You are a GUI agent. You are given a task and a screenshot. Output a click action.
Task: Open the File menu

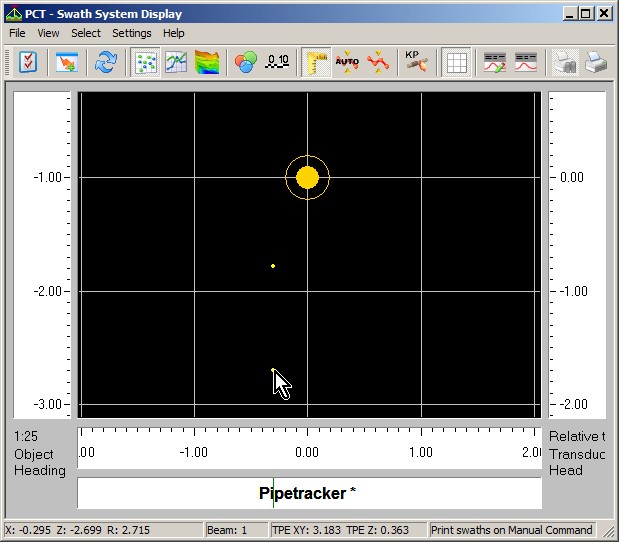(x=17, y=33)
